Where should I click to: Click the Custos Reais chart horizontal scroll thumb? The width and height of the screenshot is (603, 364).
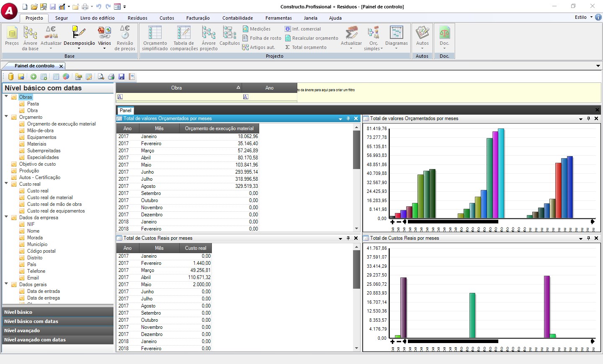[x=453, y=341]
